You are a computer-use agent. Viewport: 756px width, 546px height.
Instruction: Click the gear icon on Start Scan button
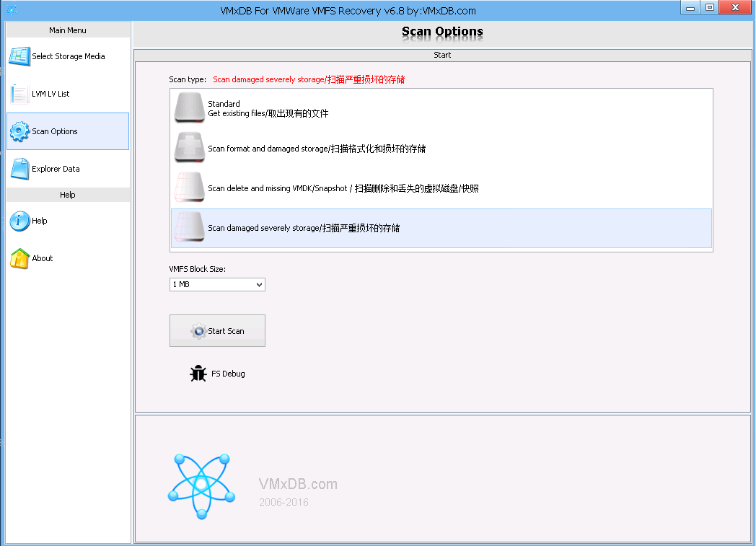198,331
